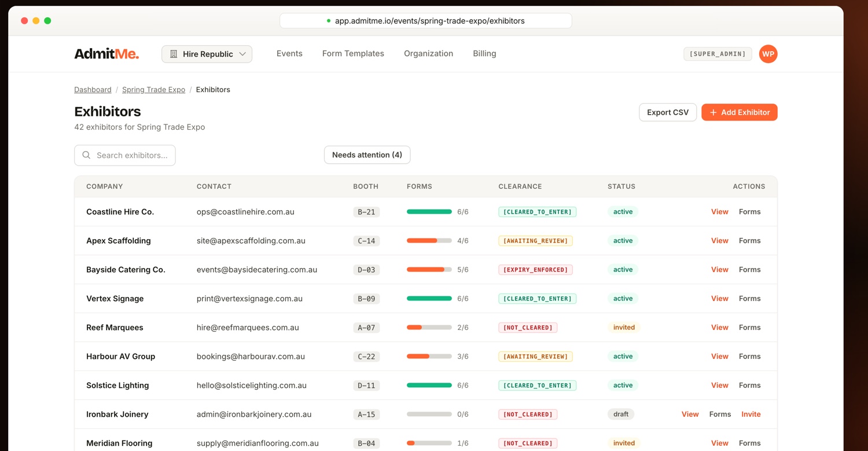Filter by Needs attention (4)

coord(367,155)
